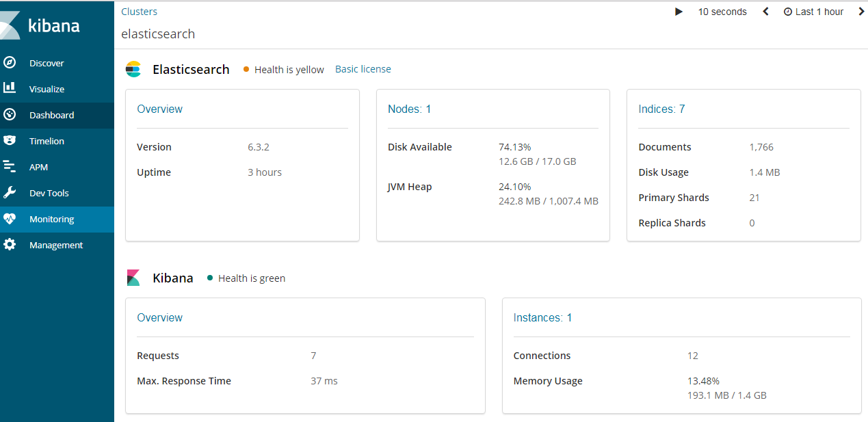Click the APM icon in sidebar
The image size is (868, 422).
click(x=10, y=167)
